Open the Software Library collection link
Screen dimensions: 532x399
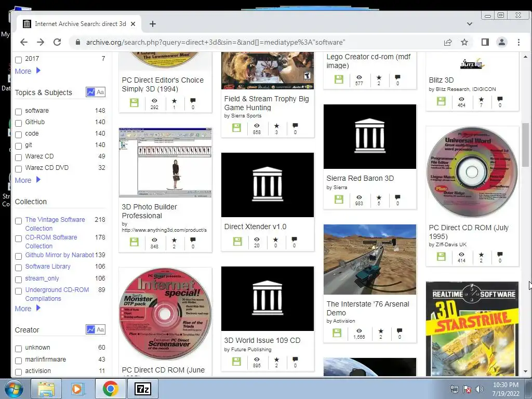(48, 267)
